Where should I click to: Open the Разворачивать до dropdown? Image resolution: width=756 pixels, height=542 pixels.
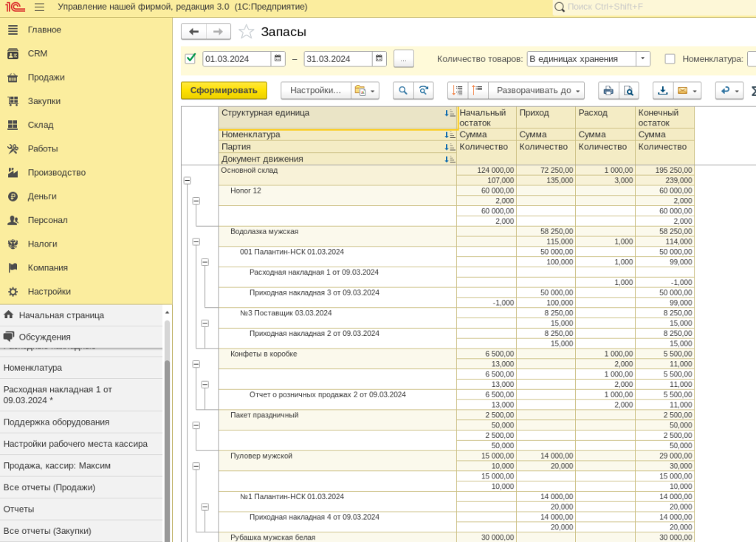pos(536,91)
